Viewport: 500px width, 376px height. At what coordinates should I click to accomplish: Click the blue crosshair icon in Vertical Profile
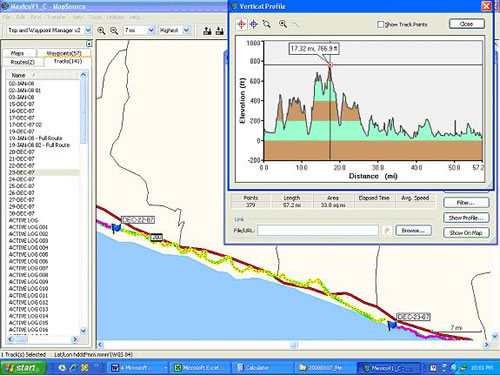254,24
